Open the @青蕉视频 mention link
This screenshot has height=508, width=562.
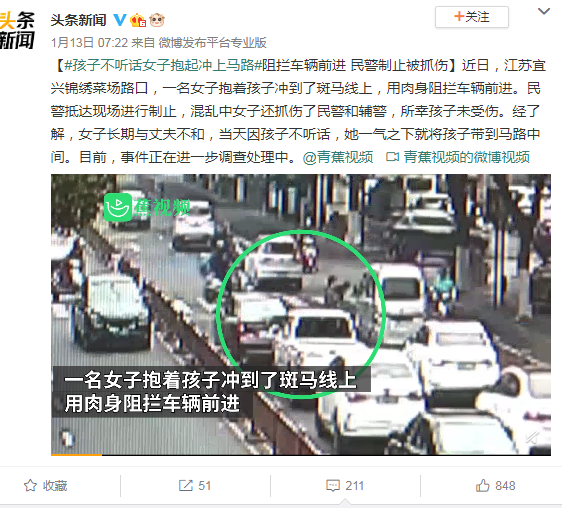(x=338, y=157)
